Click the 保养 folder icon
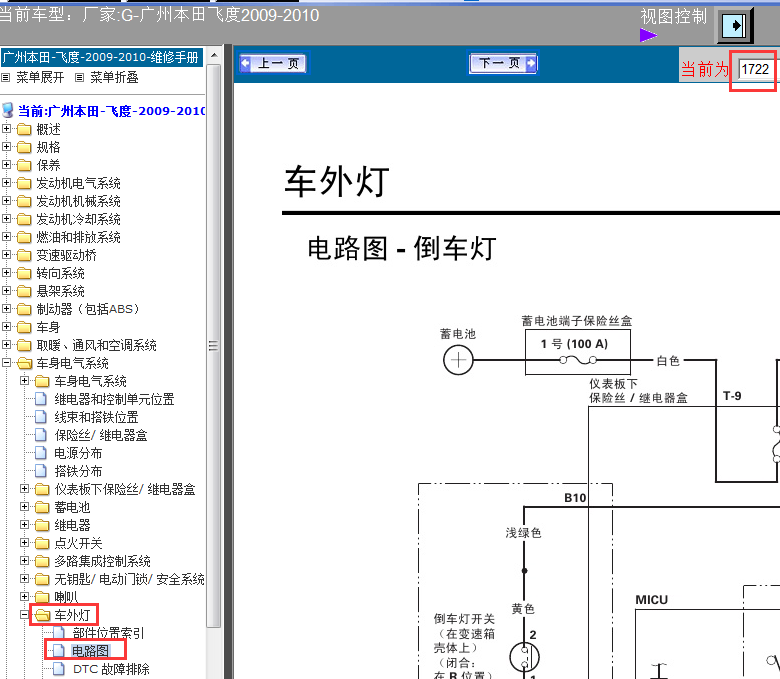 point(24,165)
